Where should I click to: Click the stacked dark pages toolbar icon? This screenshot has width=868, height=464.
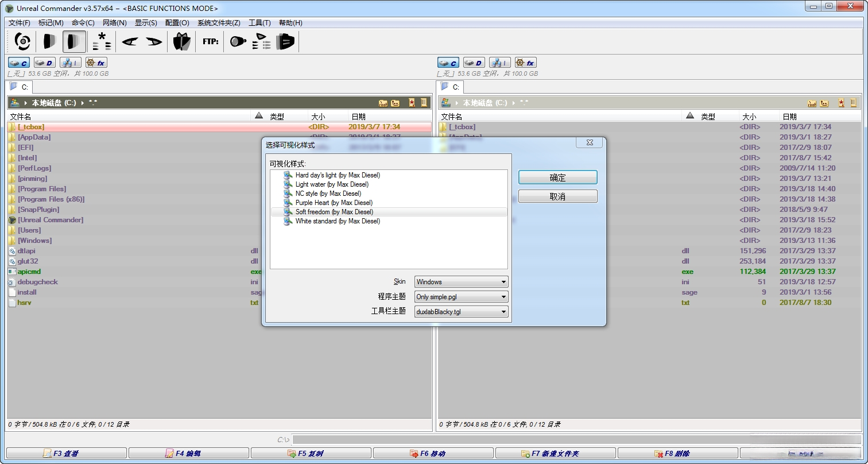pos(285,41)
